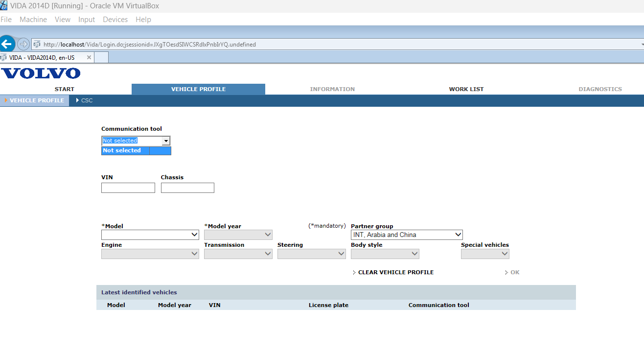Screen dimensions: 644x356
Task: Click the browser address bar URL
Action: point(149,45)
